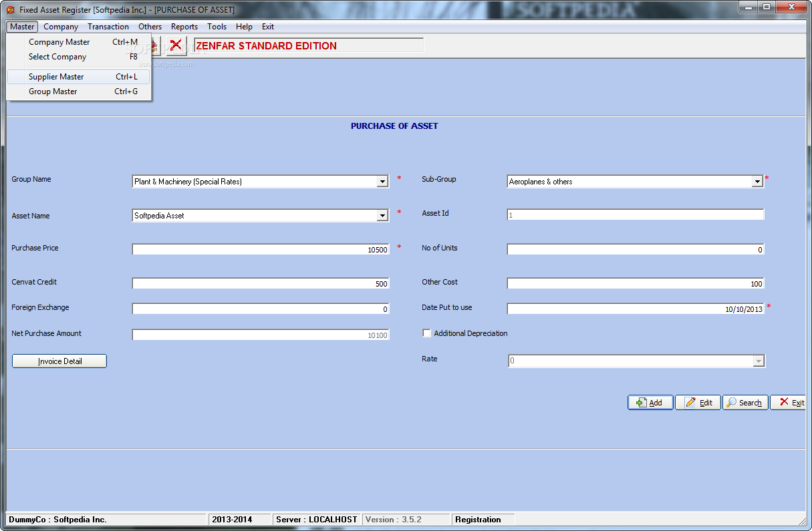The height and width of the screenshot is (531, 812).
Task: Open the Tools menu
Action: [217, 27]
